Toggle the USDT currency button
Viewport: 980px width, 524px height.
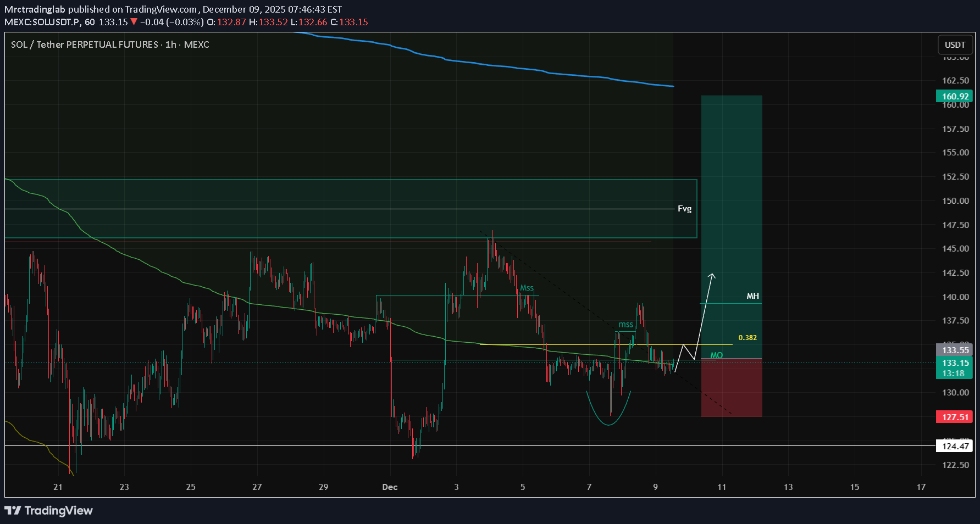coord(955,44)
